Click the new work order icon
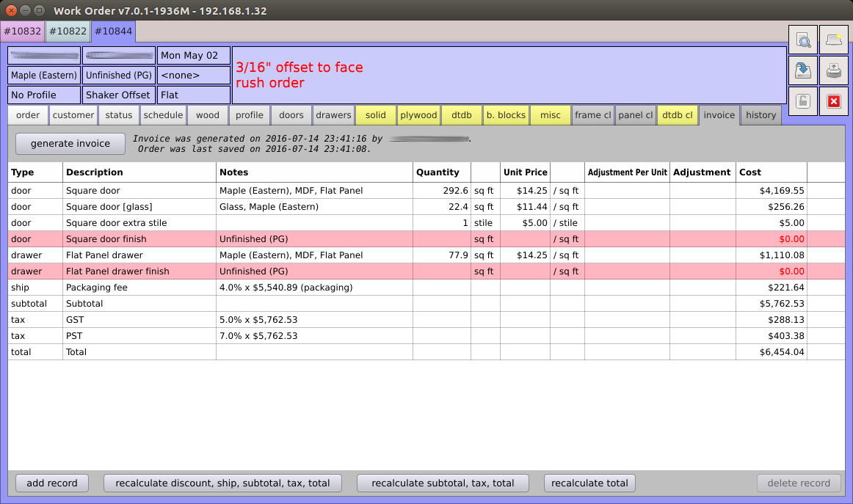Viewport: 853px width, 504px height. coord(833,40)
